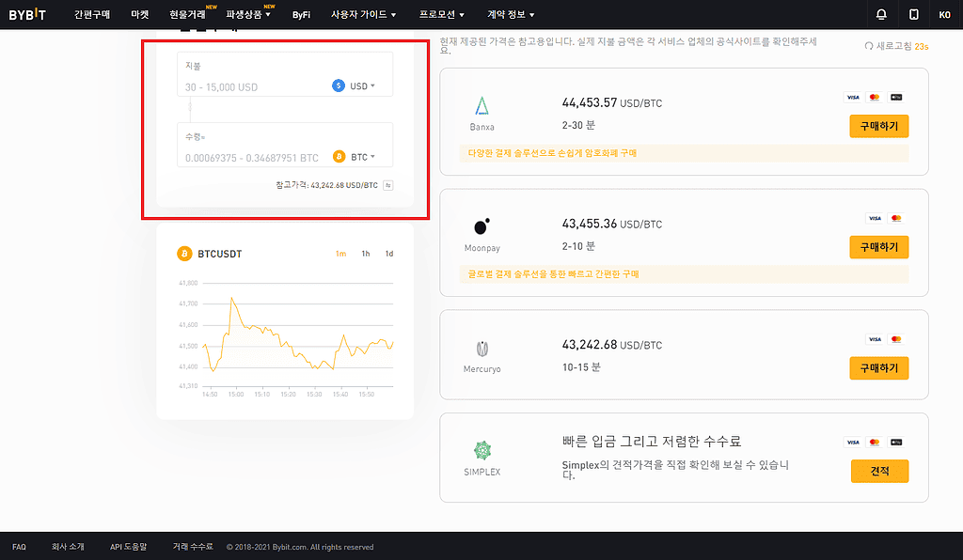Click the Mercuryo provider logo

click(482, 349)
